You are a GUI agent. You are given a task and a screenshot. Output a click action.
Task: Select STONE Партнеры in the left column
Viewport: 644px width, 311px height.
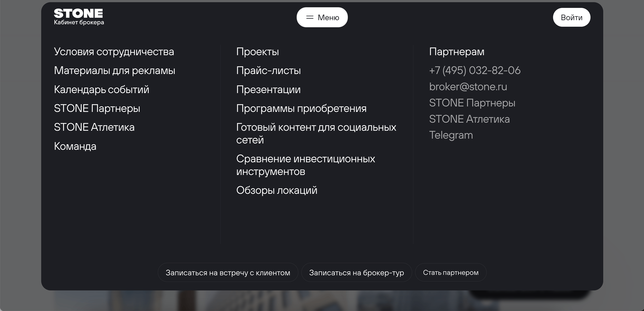click(97, 108)
